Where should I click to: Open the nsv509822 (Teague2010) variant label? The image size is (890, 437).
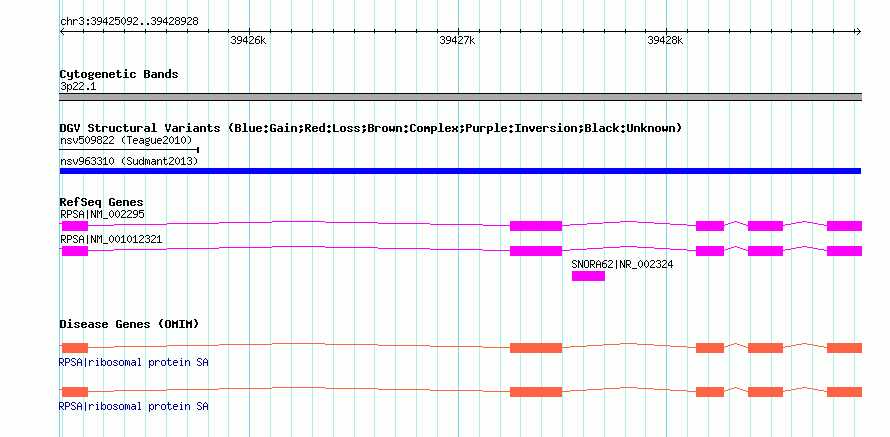click(x=126, y=140)
